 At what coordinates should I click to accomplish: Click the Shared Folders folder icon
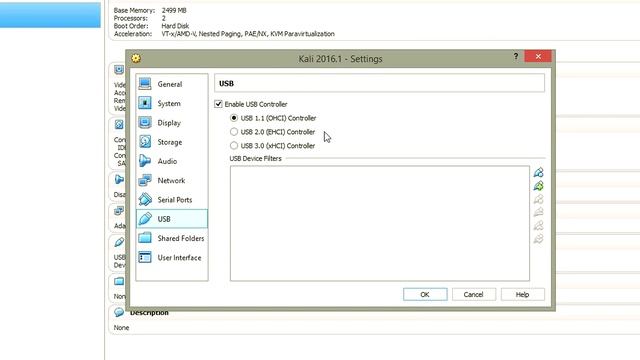[145, 238]
